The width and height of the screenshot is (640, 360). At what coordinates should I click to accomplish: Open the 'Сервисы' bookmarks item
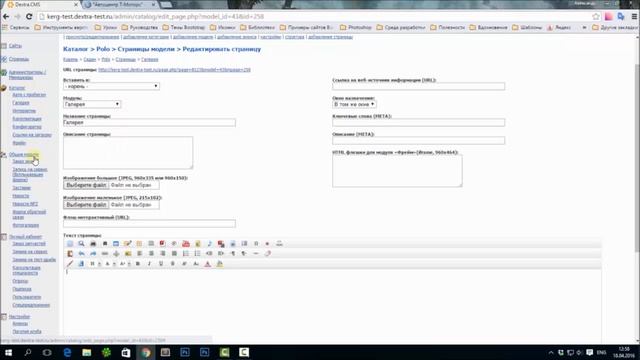tap(16, 27)
